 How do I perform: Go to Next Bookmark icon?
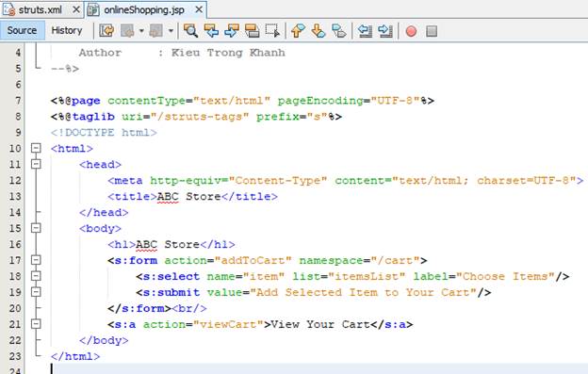click(318, 31)
